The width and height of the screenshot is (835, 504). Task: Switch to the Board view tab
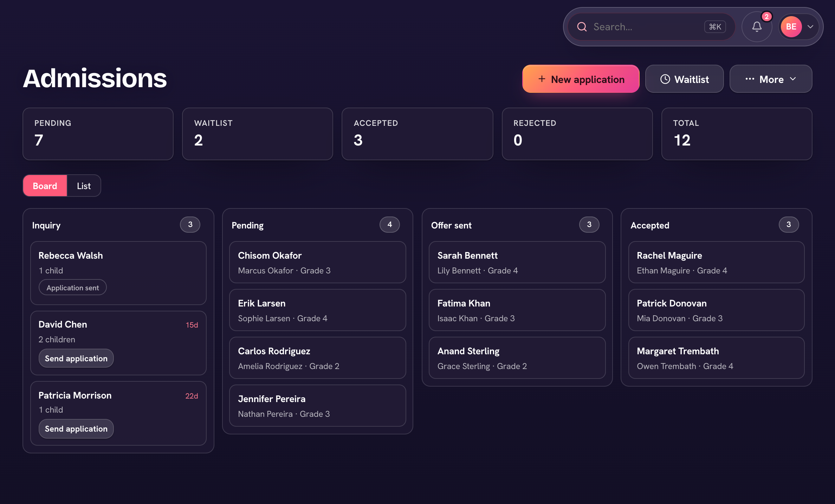tap(45, 186)
